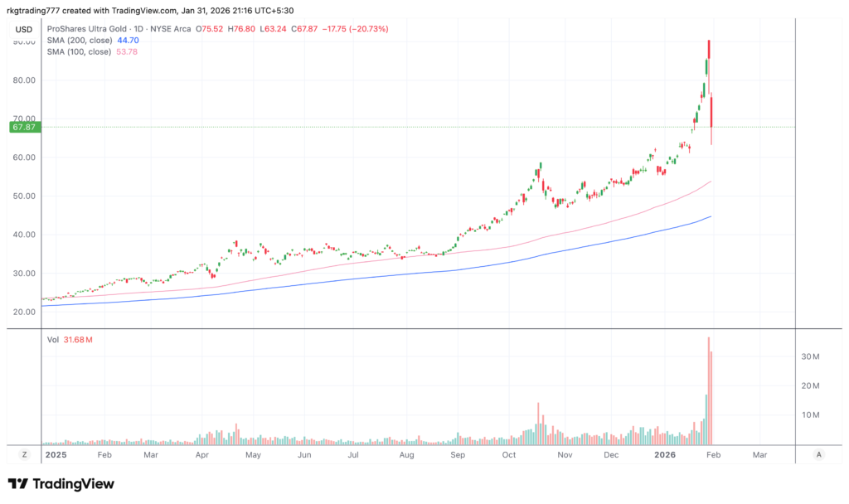Click the Z timezone button
The height and width of the screenshot is (504, 849).
click(24, 454)
